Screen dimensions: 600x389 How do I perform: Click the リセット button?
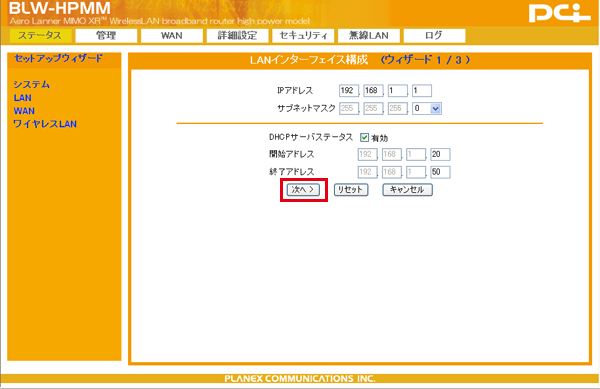pos(351,190)
